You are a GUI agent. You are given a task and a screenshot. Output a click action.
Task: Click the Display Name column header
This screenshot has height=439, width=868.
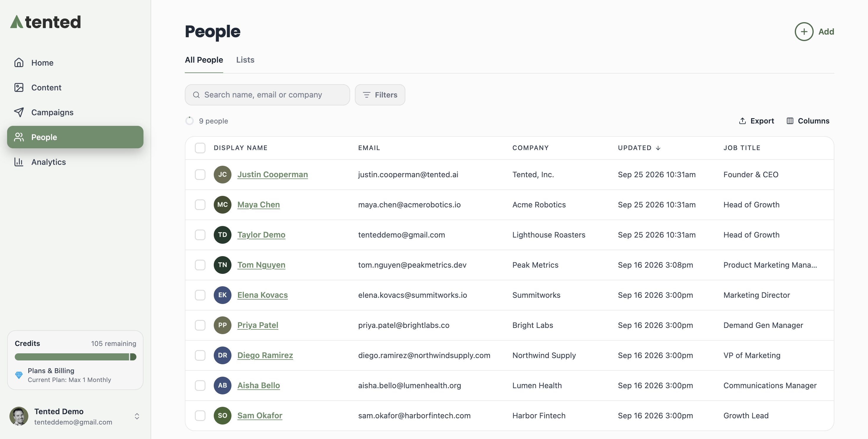(x=240, y=148)
